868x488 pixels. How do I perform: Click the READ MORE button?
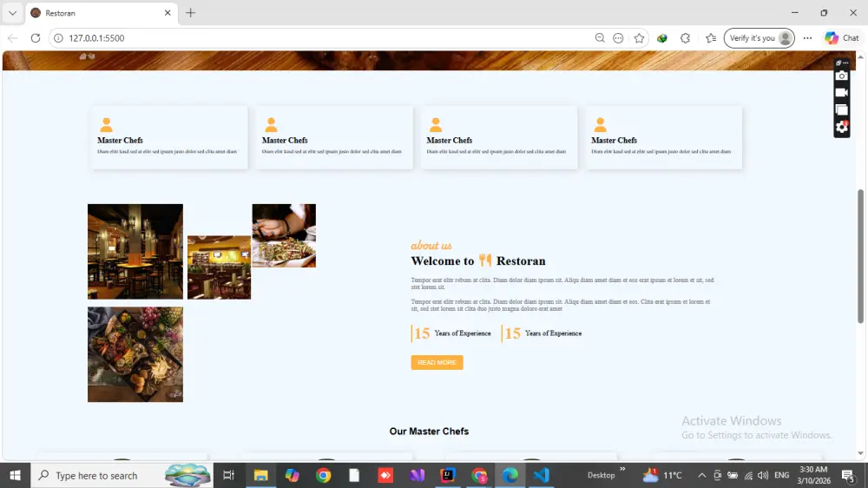(437, 362)
